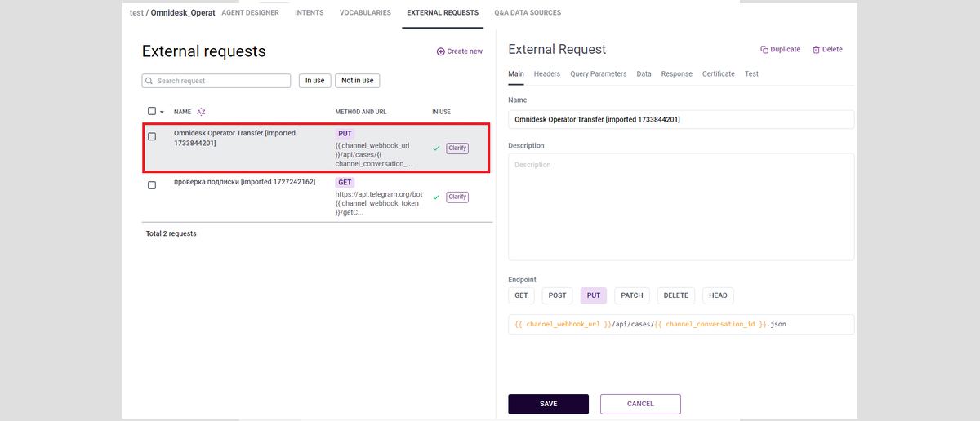Click the search magnifier icon

click(x=149, y=81)
